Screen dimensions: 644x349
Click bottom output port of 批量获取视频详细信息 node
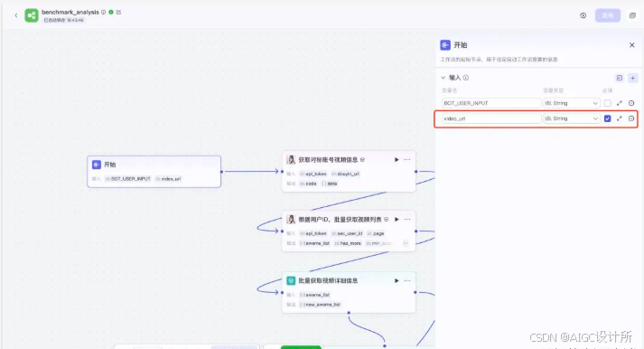(349, 313)
